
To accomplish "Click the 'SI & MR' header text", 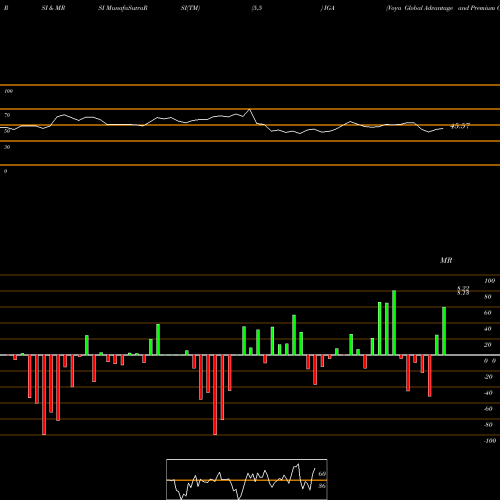I will tap(53, 8).
